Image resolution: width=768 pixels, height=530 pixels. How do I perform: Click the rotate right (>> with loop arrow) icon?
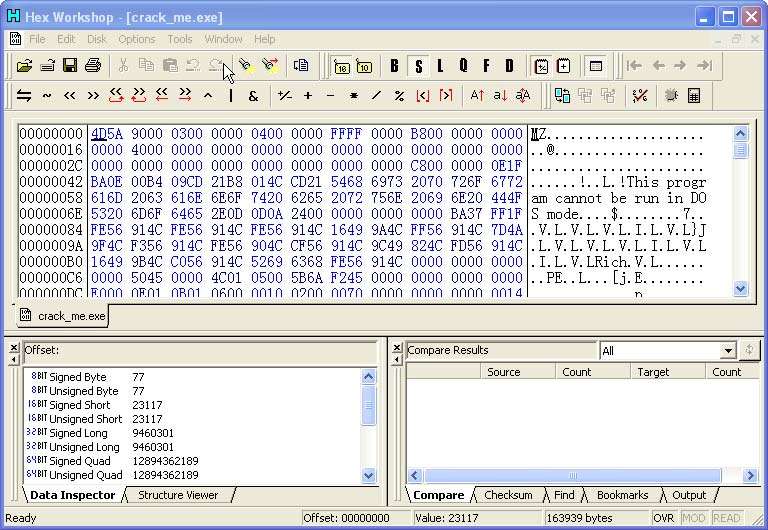pyautogui.click(x=139, y=96)
